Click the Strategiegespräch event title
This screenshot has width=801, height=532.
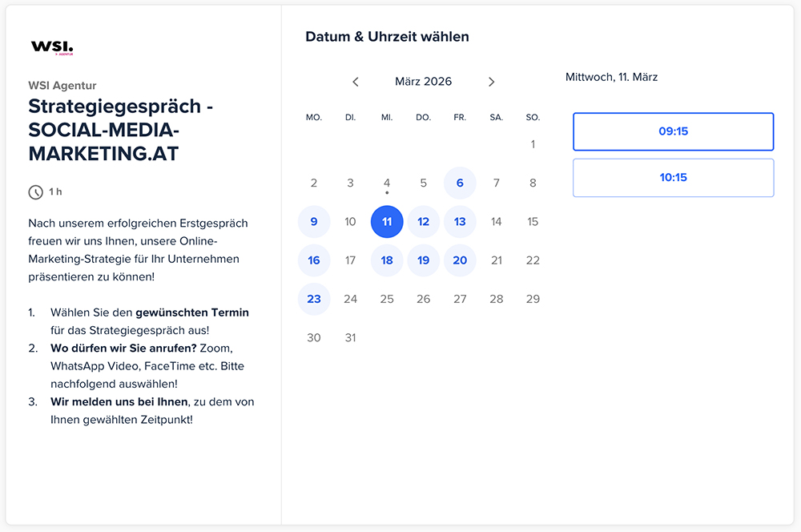tap(121, 130)
